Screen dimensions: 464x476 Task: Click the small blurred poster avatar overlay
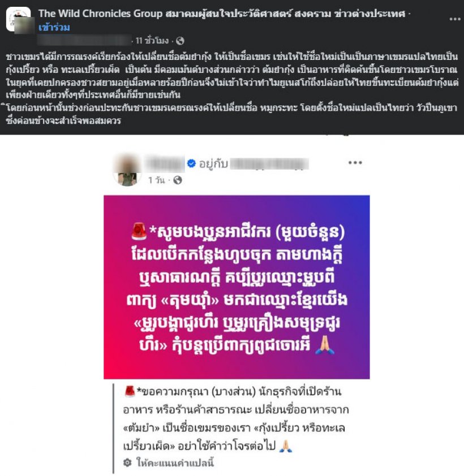coord(24,25)
